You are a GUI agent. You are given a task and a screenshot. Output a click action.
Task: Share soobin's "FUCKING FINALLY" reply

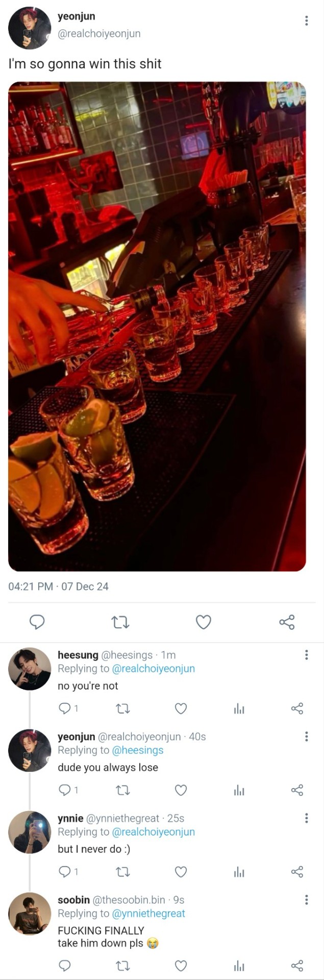point(297,966)
